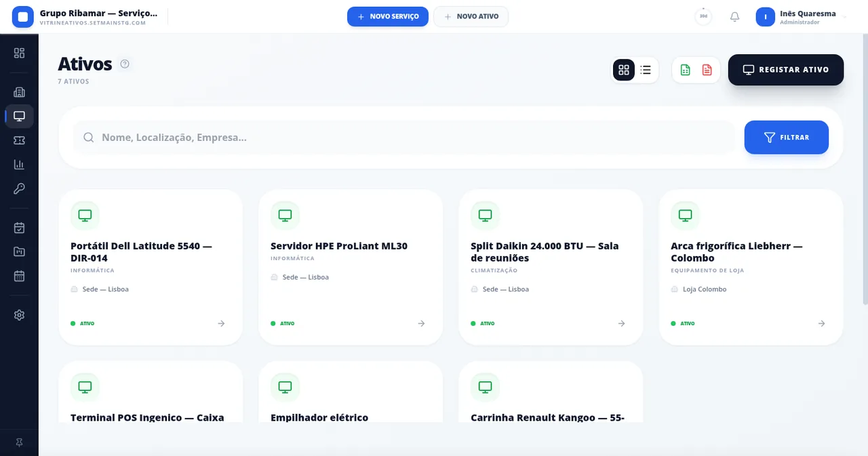Click the Novo Serviço button

[x=388, y=17]
